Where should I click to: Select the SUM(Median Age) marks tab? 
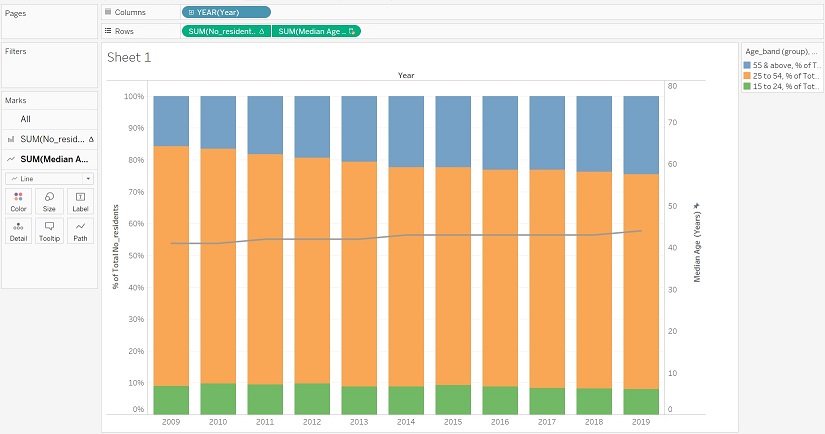54,158
